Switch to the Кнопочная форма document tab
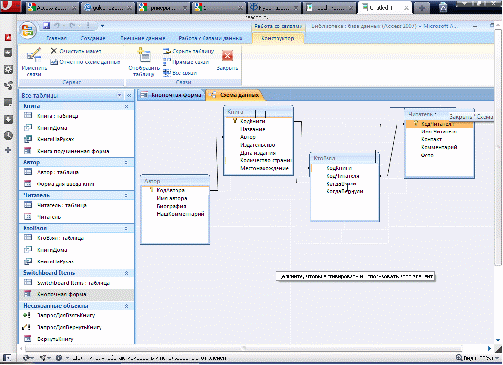This screenshot has width=503, height=365. pyautogui.click(x=171, y=95)
